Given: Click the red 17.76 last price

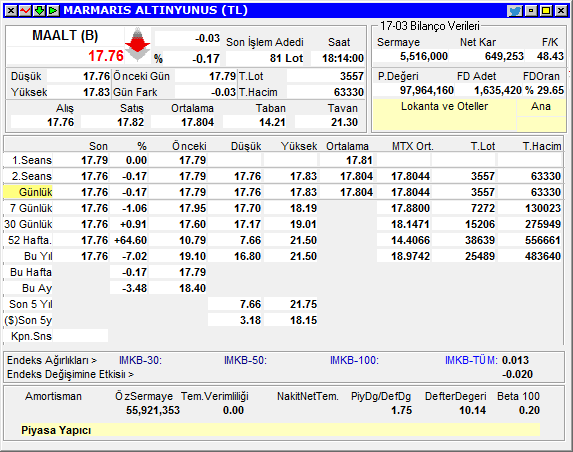Looking at the screenshot, I should tap(106, 56).
